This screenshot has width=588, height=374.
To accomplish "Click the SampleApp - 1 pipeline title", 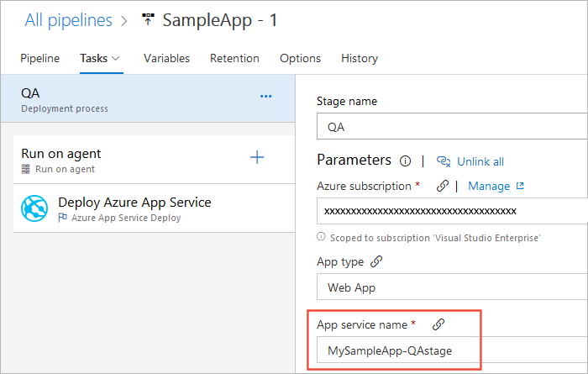I will 220,20.
